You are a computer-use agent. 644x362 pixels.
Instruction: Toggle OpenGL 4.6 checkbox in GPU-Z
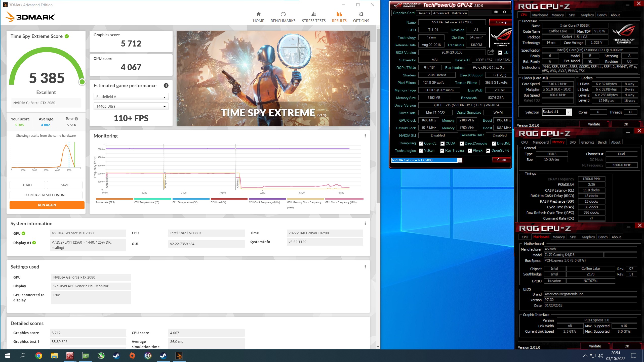(488, 151)
